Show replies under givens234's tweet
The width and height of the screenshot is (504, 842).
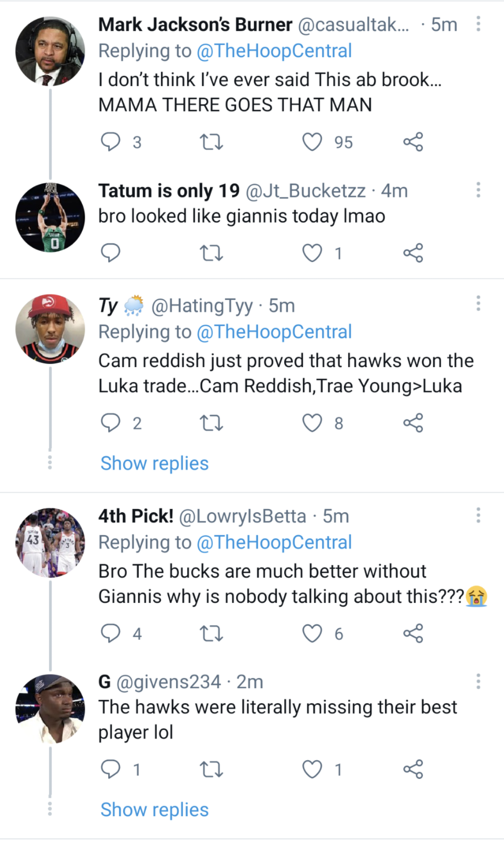pyautogui.click(x=155, y=810)
